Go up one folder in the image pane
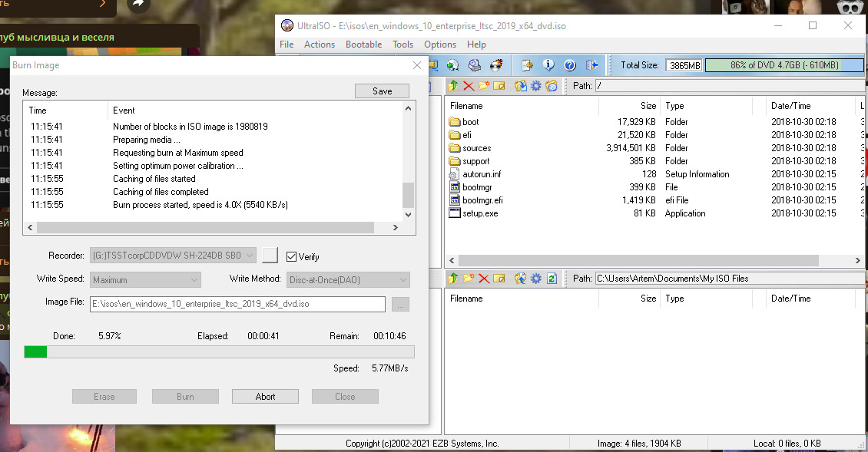 pos(453,86)
